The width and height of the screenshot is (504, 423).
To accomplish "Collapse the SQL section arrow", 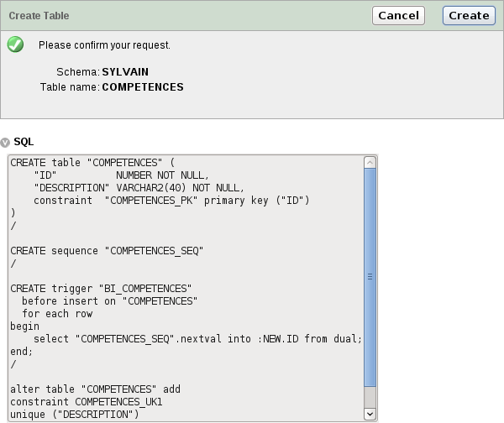I will pyautogui.click(x=6, y=143).
